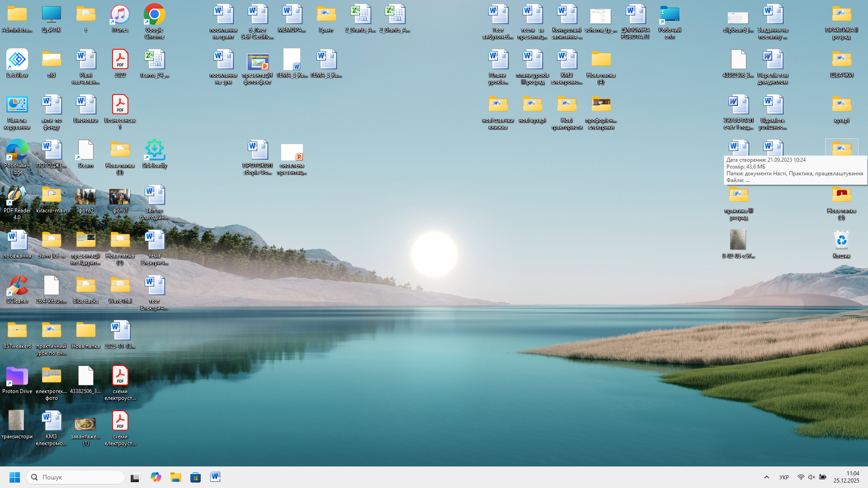Open the Windows Start menu
Viewport: 868px width, 488px height.
(14, 477)
